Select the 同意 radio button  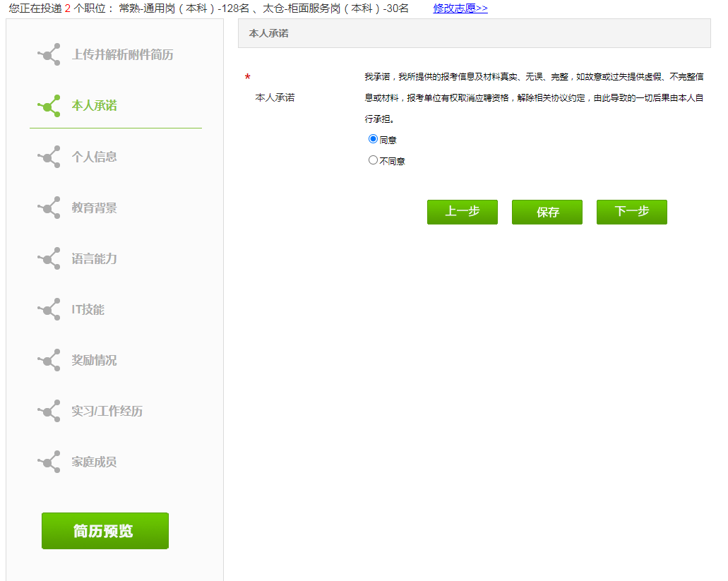click(x=373, y=138)
